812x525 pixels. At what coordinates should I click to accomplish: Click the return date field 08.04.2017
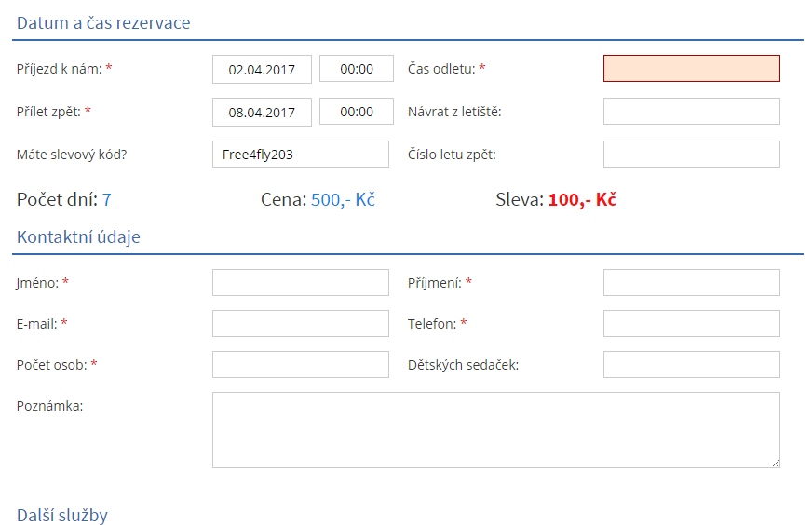point(262,113)
